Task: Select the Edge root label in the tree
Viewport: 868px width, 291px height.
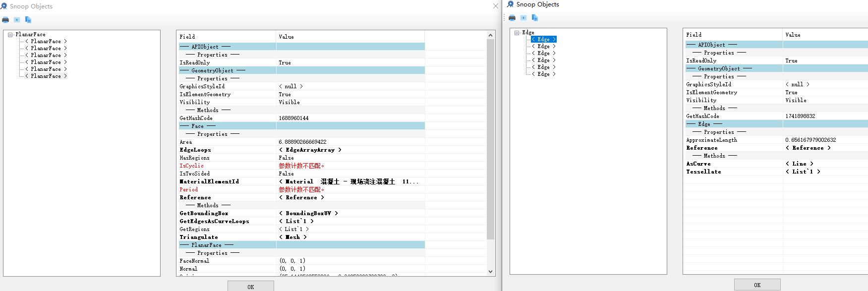Action: click(528, 33)
